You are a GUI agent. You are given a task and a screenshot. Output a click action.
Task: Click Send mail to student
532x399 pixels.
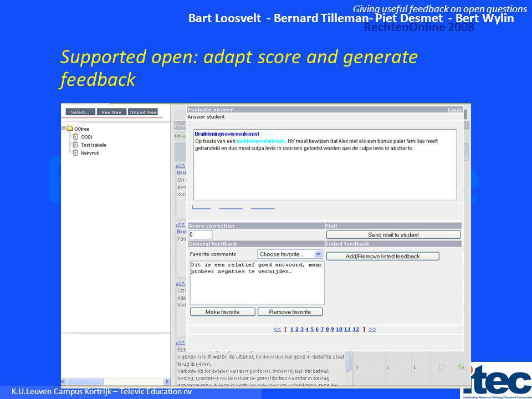coord(393,235)
